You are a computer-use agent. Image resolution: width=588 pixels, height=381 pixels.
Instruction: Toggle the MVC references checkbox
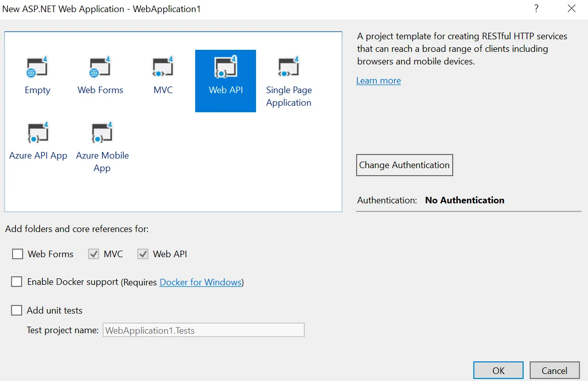[94, 254]
